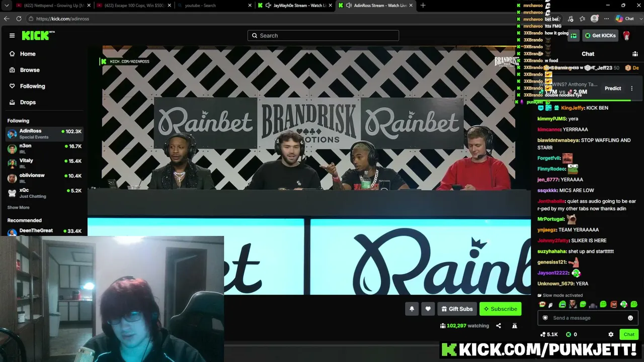Expand Following list with Show More
Screen dimensions: 644x362
18,208
